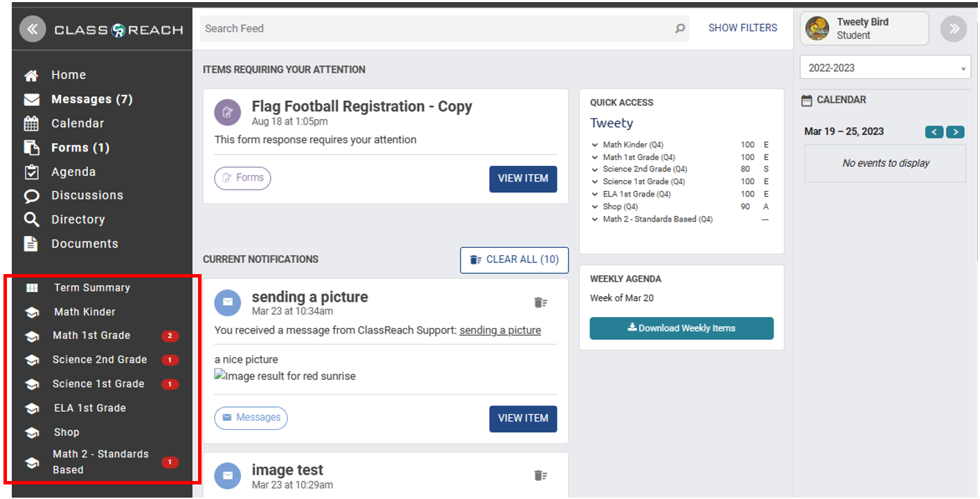The width and height of the screenshot is (980, 499).
Task: Open the 2022-2023 school year dropdown
Action: (885, 67)
